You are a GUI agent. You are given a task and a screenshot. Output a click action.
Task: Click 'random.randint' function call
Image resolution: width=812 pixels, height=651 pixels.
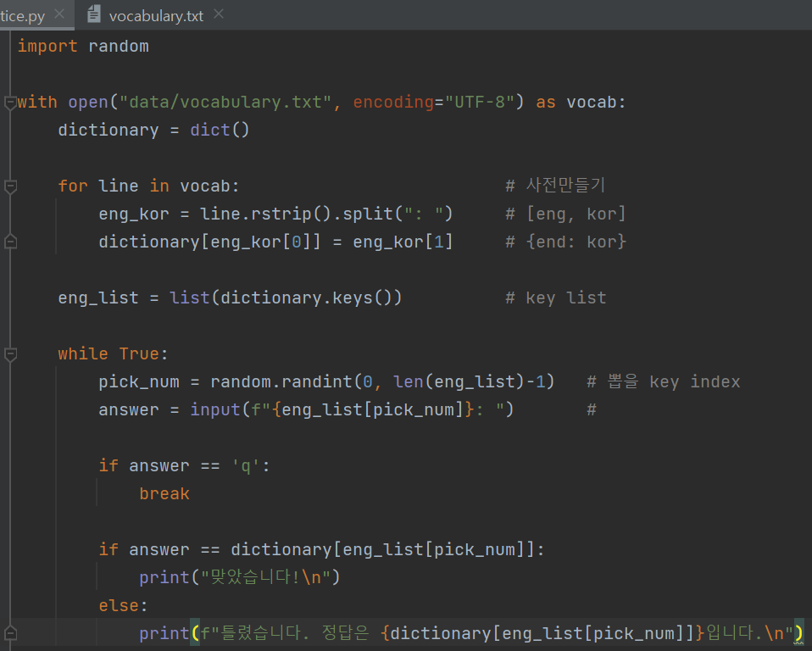tap(281, 381)
